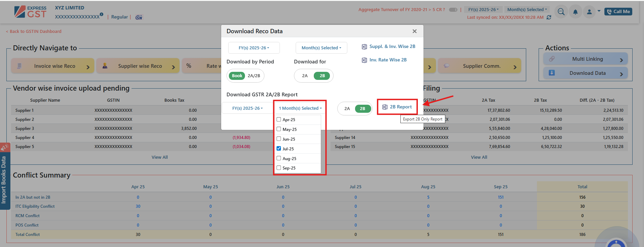Screen dimensions: 644x247
Task: Export the 2B Report
Action: click(397, 107)
